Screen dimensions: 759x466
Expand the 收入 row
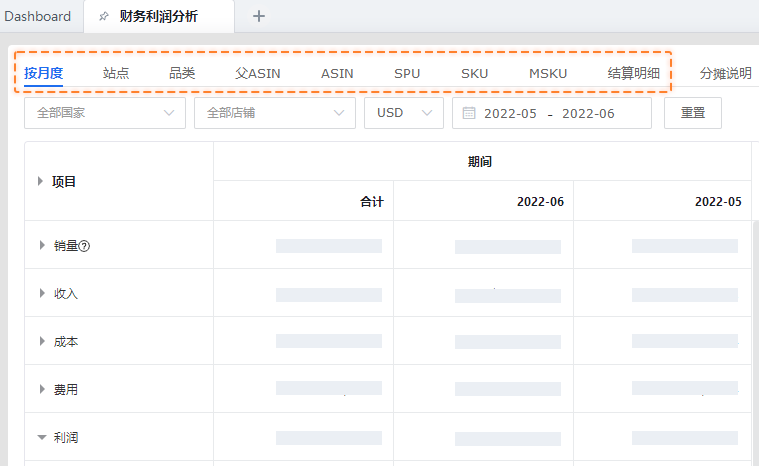tap(42, 293)
